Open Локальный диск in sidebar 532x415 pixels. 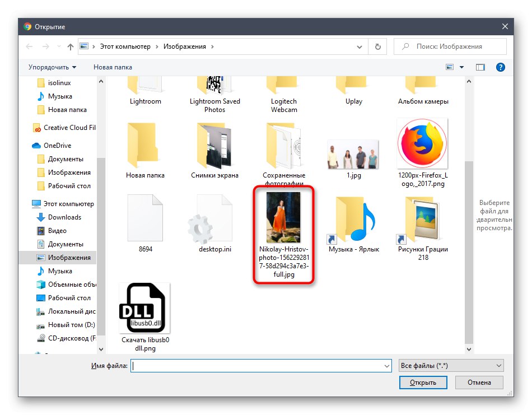[66, 311]
